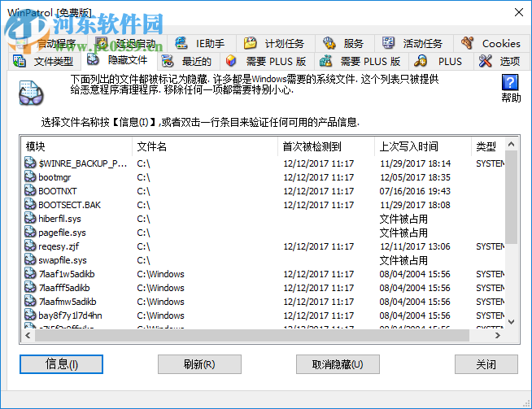This screenshot has height=409, width=532.
Task: Click the cube icon of first 需要 PLUS 版 tab
Action: coord(231,61)
